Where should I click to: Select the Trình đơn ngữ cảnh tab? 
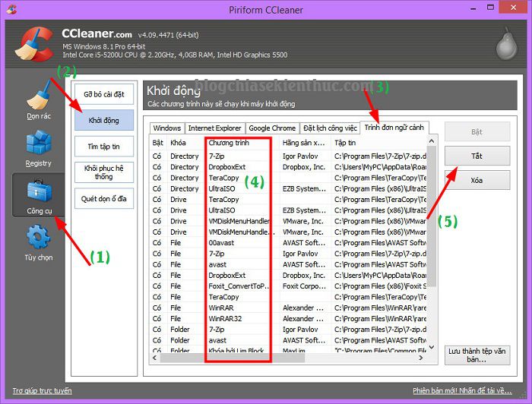[394, 128]
